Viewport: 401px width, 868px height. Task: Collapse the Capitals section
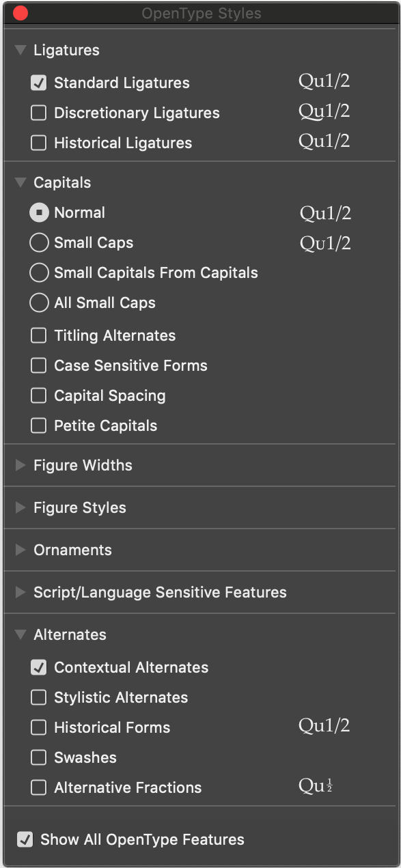click(x=20, y=182)
